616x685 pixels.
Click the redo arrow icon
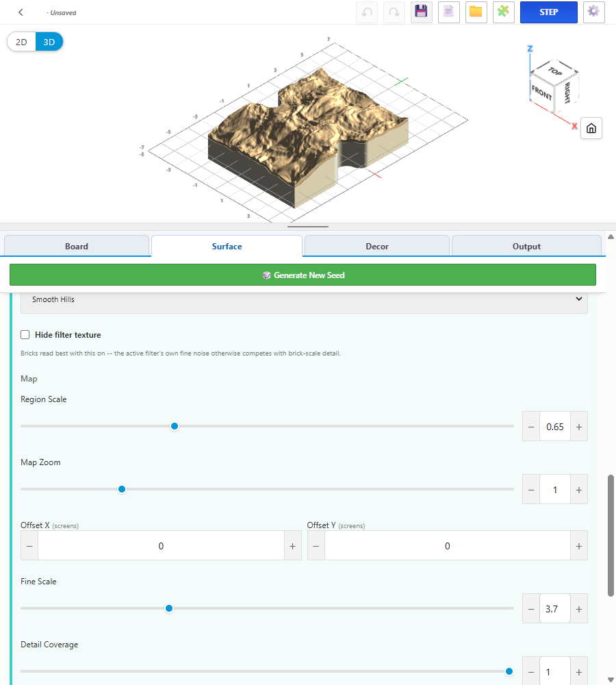click(x=394, y=12)
